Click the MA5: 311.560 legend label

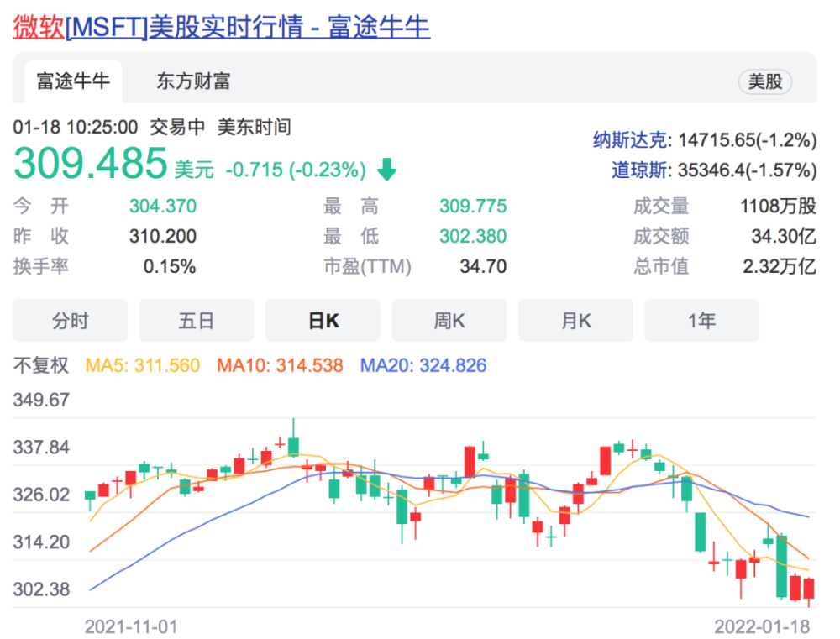pyautogui.click(x=143, y=365)
